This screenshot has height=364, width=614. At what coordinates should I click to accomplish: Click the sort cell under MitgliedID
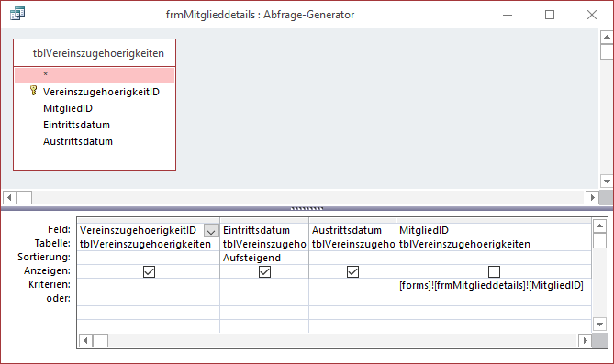[x=494, y=258]
